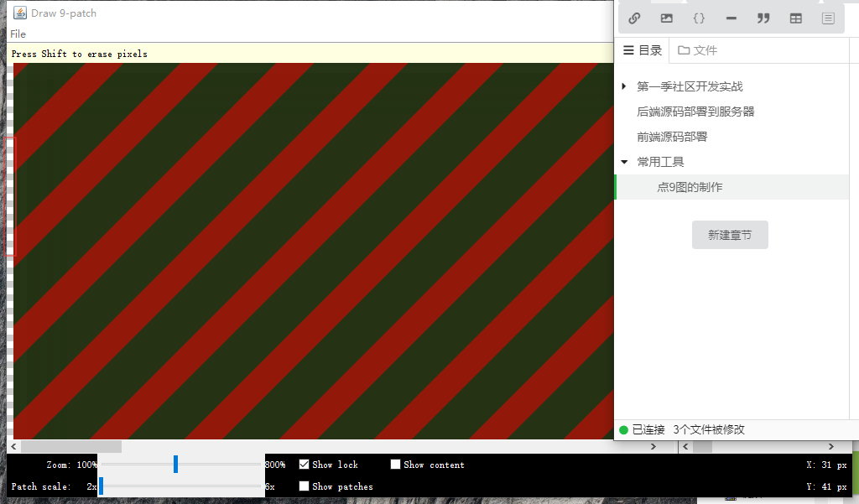Screen dimensions: 859x504
Task: Click the 已连接 status label
Action: pos(648,430)
